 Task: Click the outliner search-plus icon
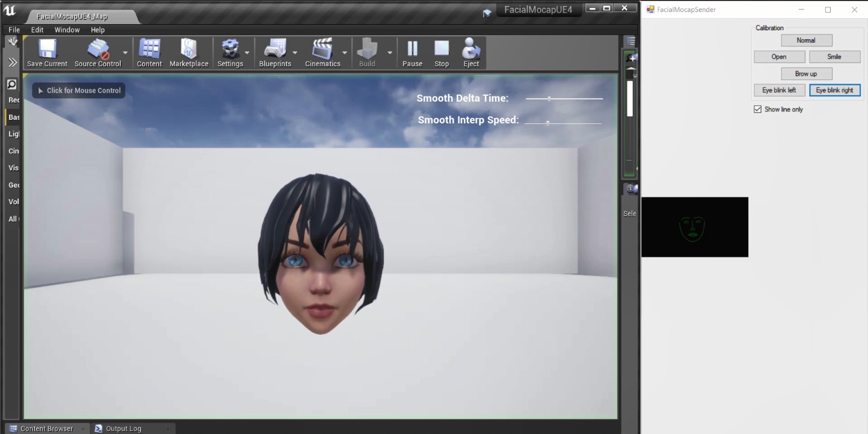pyautogui.click(x=631, y=58)
